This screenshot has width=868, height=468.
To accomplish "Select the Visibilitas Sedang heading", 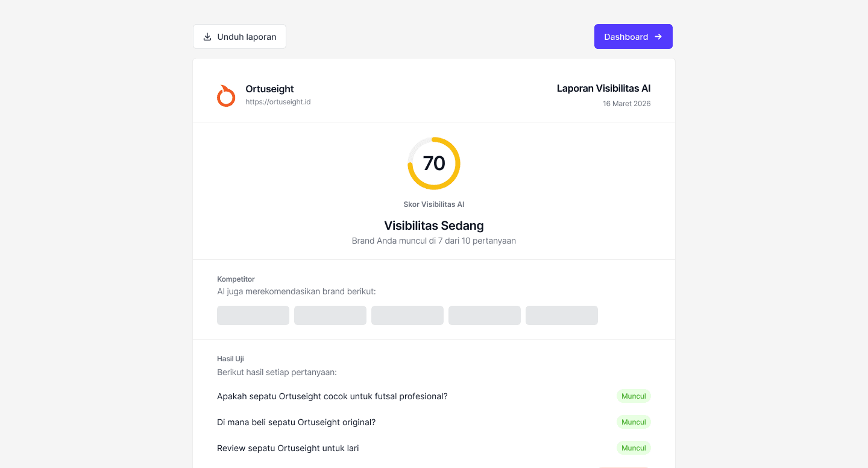I will click(434, 226).
